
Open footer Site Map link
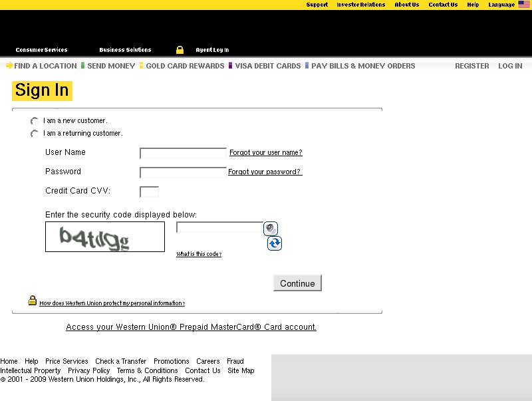click(241, 370)
